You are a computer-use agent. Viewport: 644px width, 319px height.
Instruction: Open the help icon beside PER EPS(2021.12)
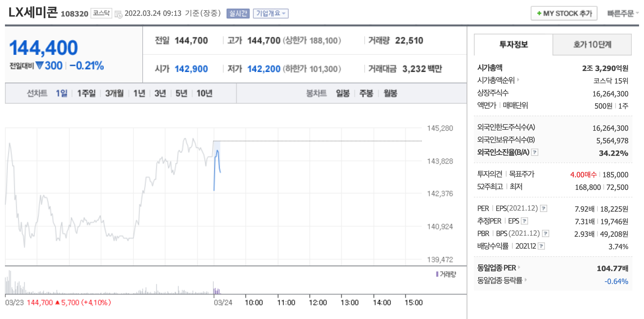click(544, 208)
